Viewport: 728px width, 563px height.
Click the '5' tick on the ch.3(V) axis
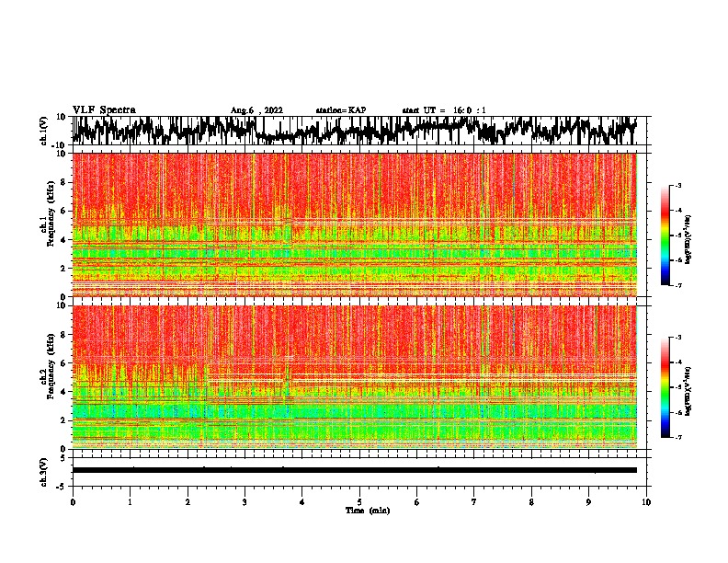[x=63, y=458]
